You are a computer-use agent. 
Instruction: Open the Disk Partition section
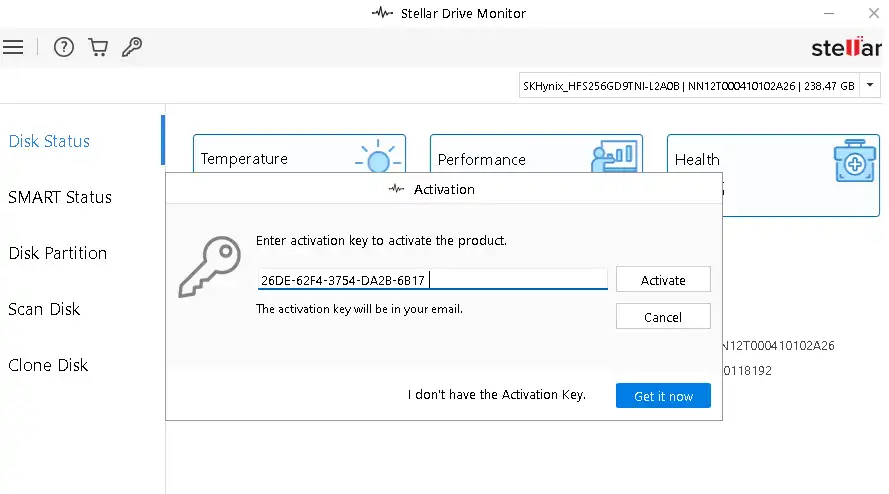pyautogui.click(x=57, y=253)
